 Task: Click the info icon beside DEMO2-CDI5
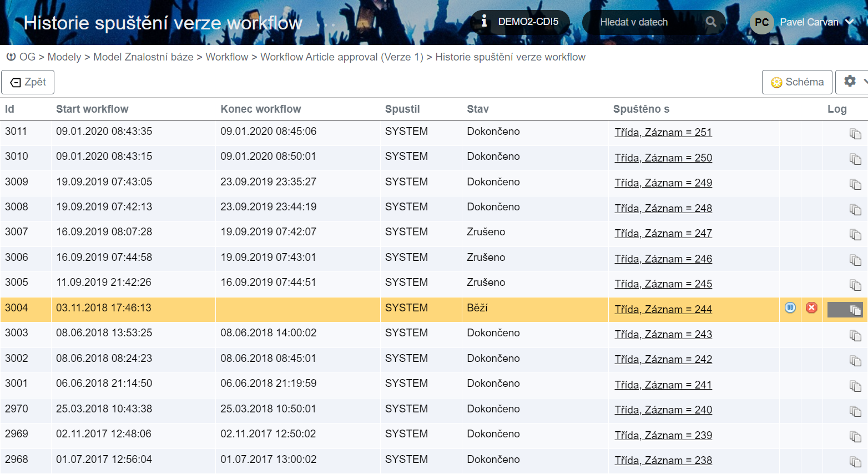pyautogui.click(x=484, y=21)
